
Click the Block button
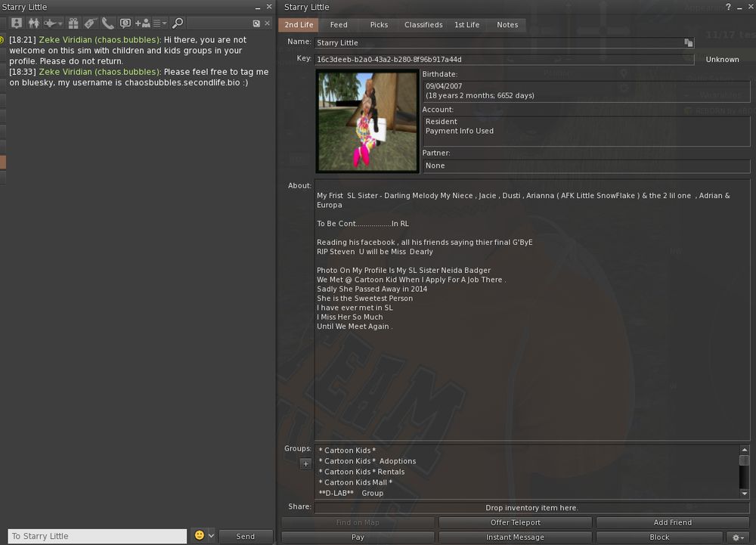pyautogui.click(x=659, y=537)
